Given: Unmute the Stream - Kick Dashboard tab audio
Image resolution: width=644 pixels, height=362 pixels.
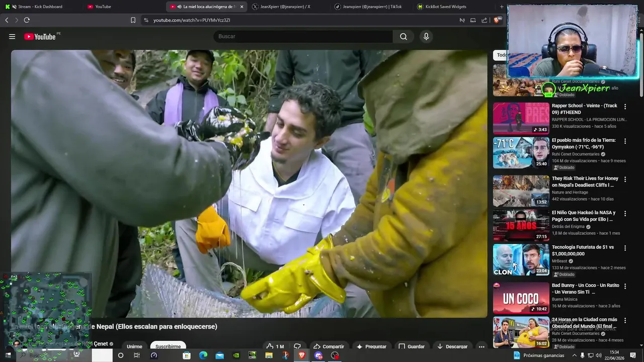Looking at the screenshot, I should point(14,7).
